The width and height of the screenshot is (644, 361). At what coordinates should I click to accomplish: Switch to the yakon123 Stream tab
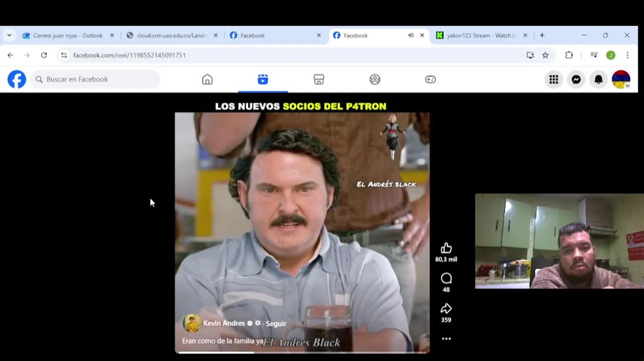click(x=482, y=36)
